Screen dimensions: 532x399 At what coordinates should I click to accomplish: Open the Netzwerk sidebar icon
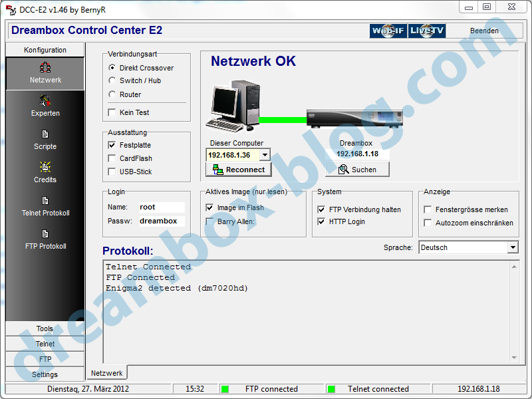(45, 68)
